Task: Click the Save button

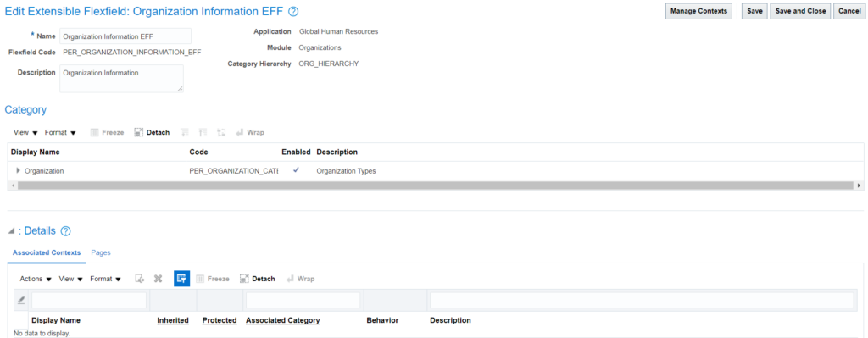Action: pyautogui.click(x=754, y=11)
